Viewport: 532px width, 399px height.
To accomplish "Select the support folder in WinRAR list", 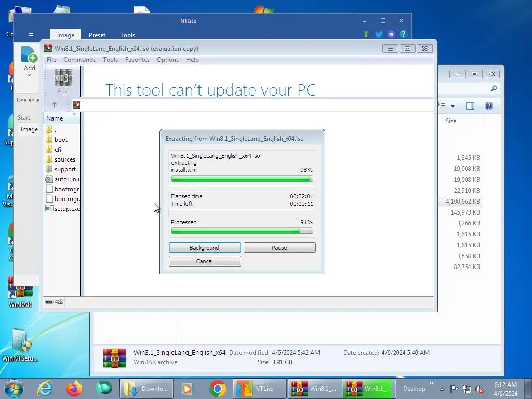I will (x=65, y=169).
